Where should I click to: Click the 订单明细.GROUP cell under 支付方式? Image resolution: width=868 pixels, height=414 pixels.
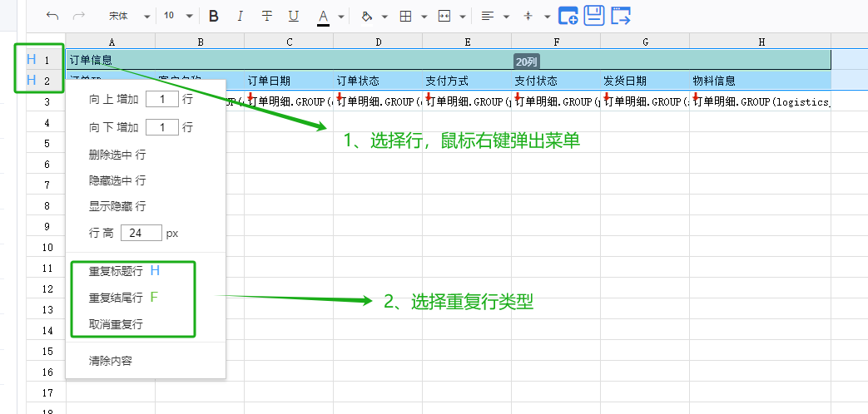(467, 101)
